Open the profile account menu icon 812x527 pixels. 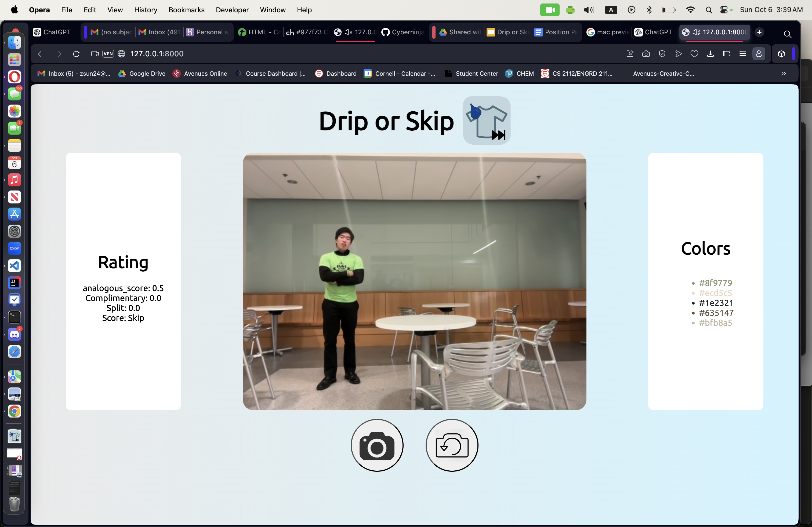point(759,54)
